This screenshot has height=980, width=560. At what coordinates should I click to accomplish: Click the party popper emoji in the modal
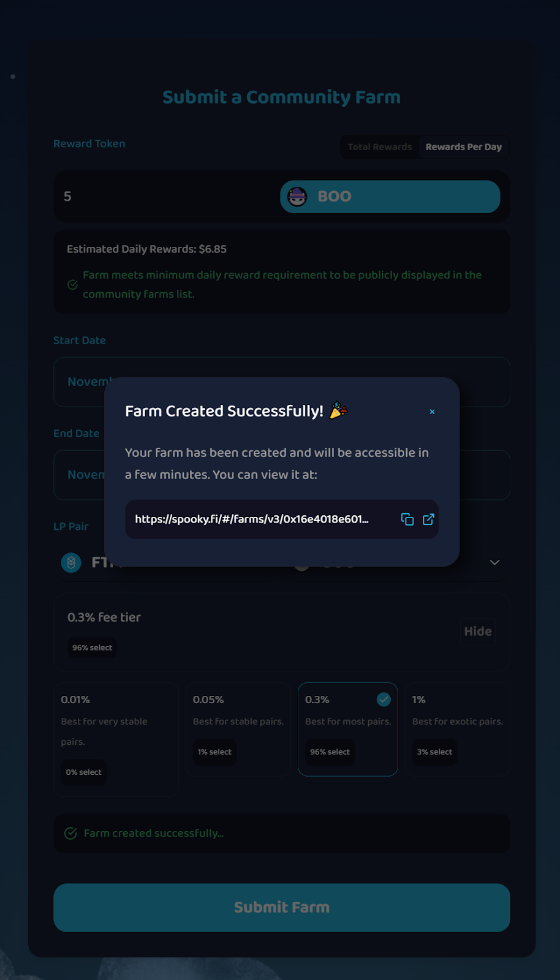338,410
